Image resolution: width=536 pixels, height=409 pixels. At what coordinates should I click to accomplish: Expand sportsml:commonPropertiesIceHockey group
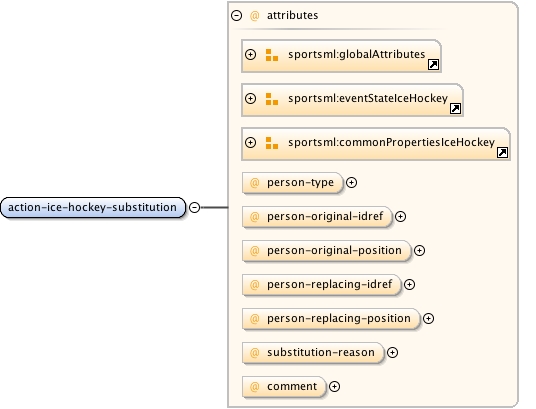251,142
